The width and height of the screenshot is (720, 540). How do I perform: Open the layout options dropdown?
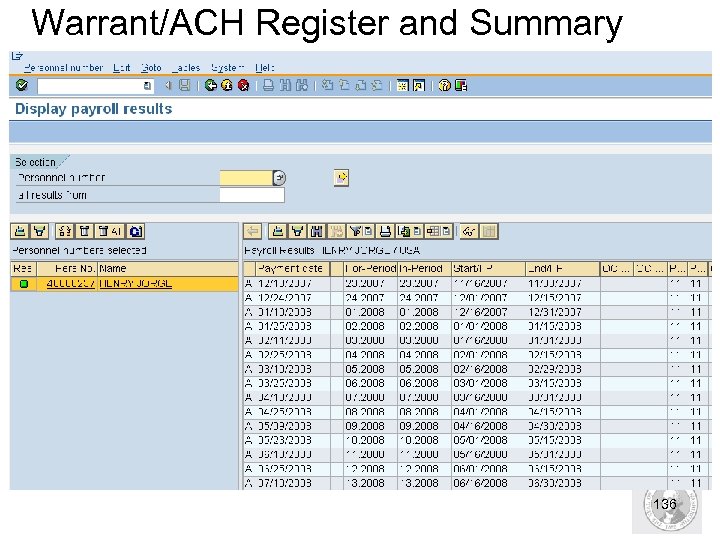point(446,231)
